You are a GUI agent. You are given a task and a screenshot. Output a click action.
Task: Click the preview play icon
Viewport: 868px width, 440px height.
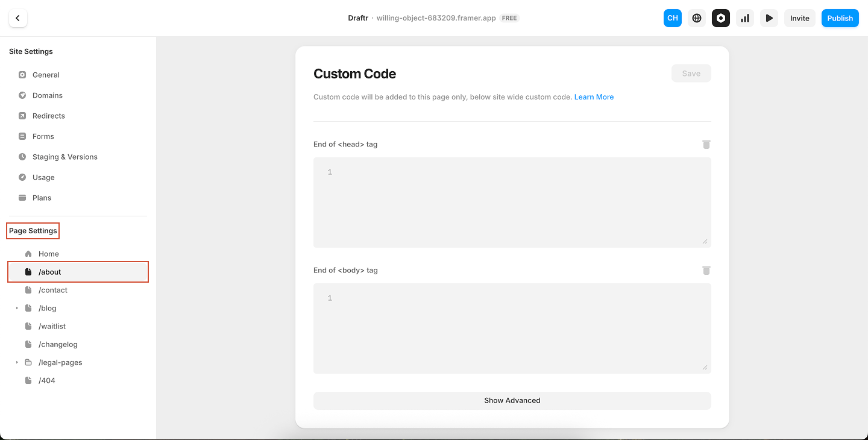(x=769, y=18)
